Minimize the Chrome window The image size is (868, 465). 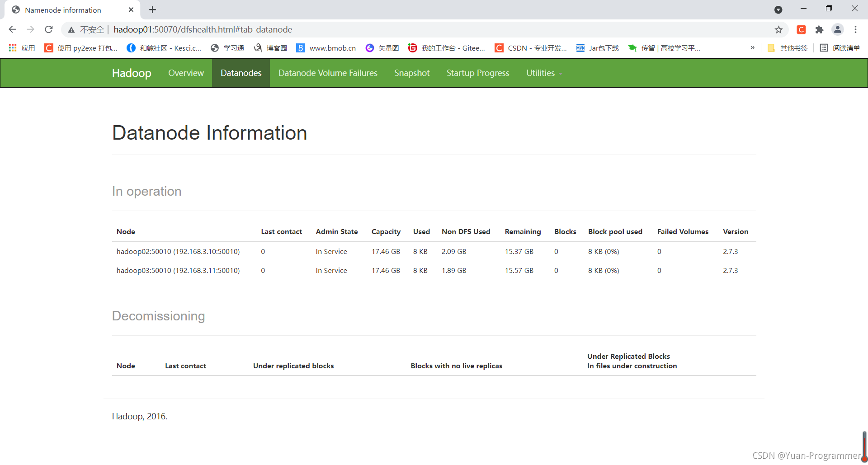point(803,9)
